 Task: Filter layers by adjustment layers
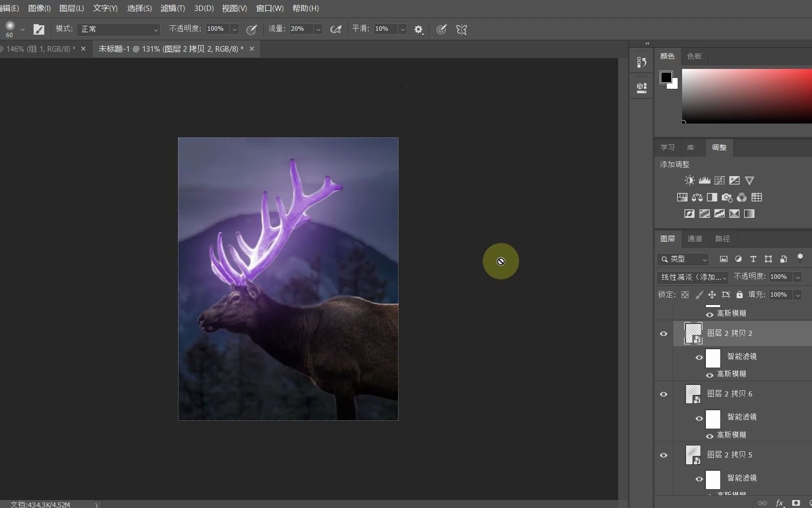click(x=738, y=259)
